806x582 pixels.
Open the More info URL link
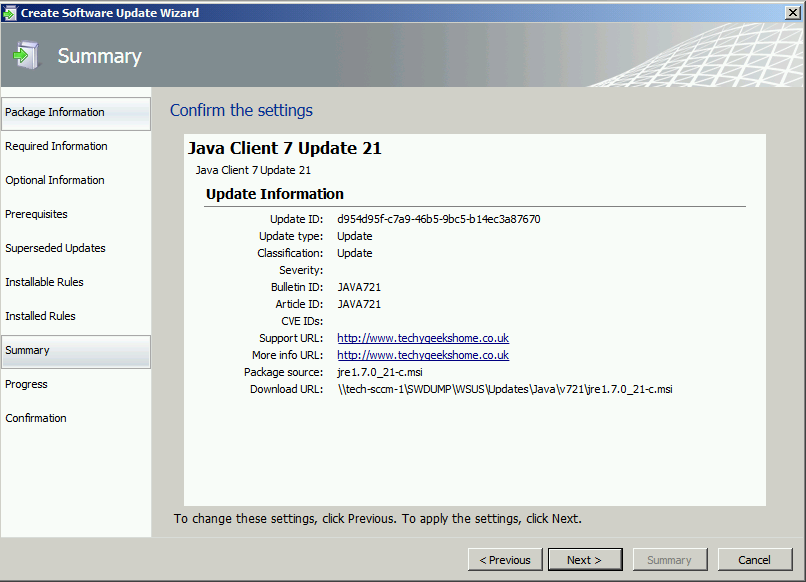423,355
